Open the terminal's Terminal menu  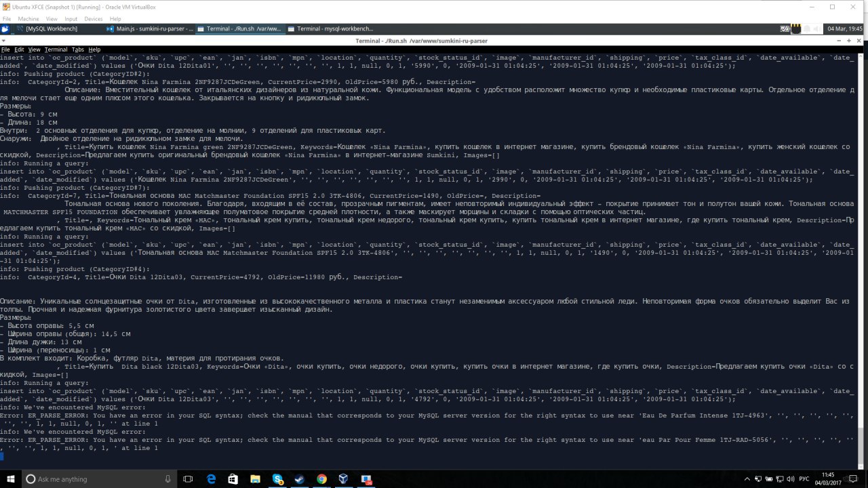coord(56,49)
